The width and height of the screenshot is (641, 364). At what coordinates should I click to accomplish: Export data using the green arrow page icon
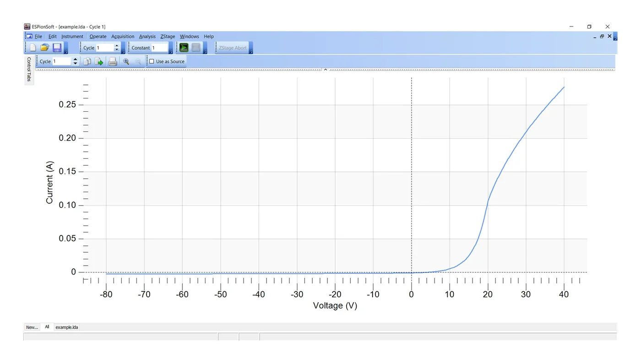pyautogui.click(x=99, y=61)
